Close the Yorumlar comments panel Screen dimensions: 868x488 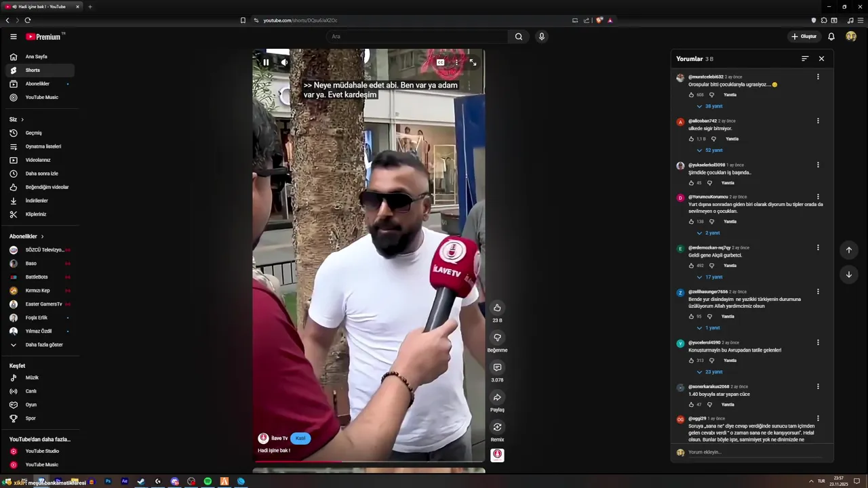pos(821,59)
